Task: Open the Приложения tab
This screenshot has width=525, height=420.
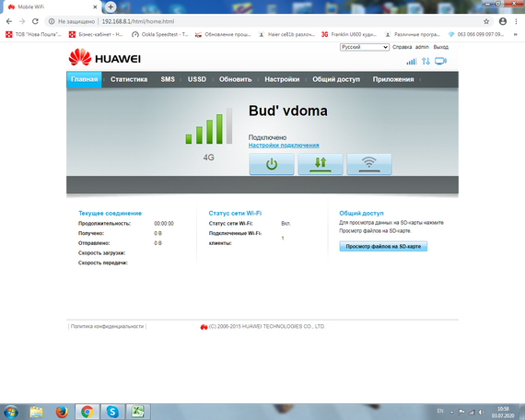Action: (x=393, y=79)
